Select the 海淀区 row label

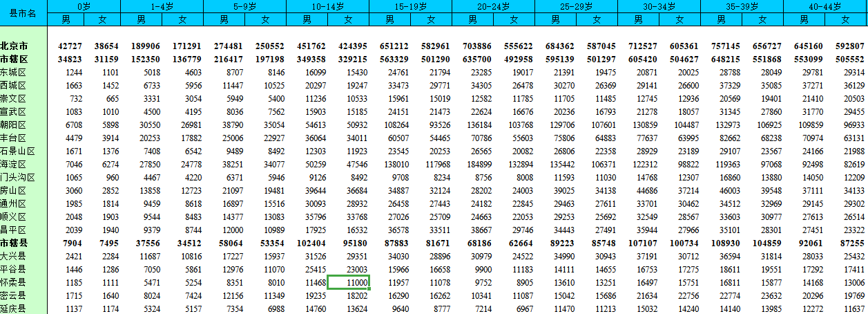pyautogui.click(x=13, y=165)
